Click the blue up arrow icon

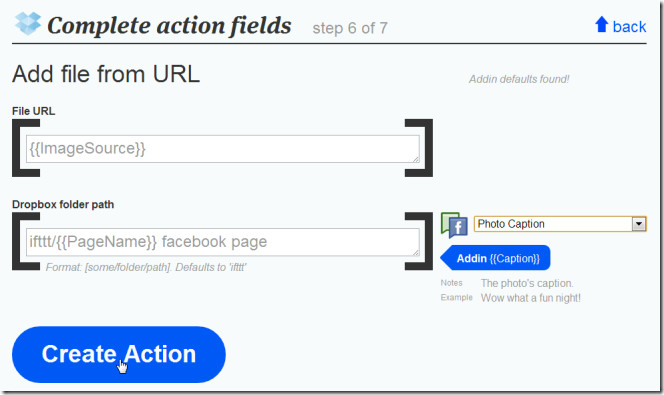click(x=601, y=25)
